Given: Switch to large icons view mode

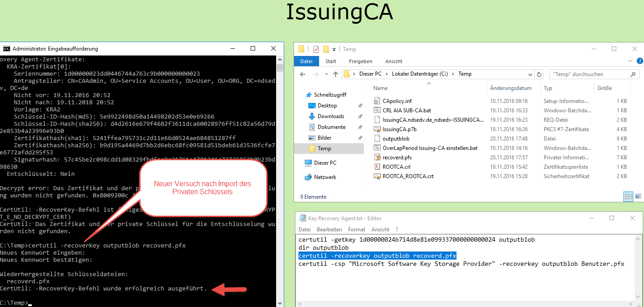Looking at the screenshot, I should [638, 196].
